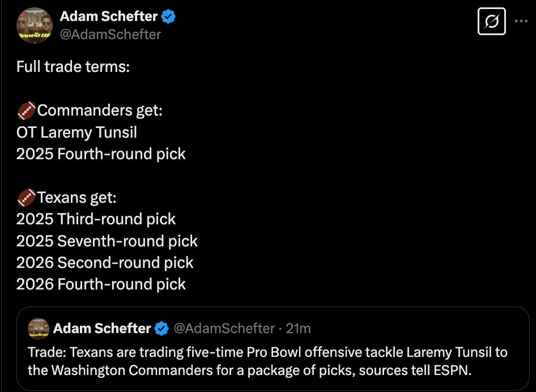Click the "2025 Fourth-round pick" line

101,154
